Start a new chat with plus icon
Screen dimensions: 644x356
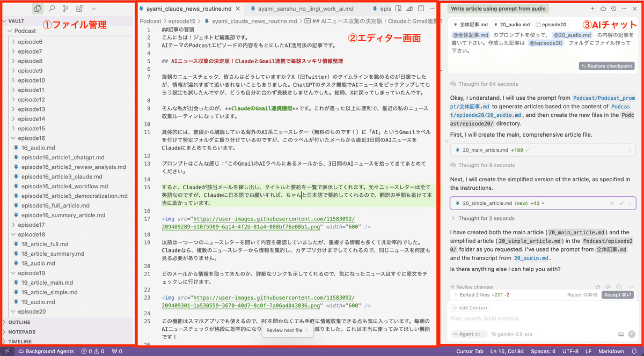click(592, 9)
